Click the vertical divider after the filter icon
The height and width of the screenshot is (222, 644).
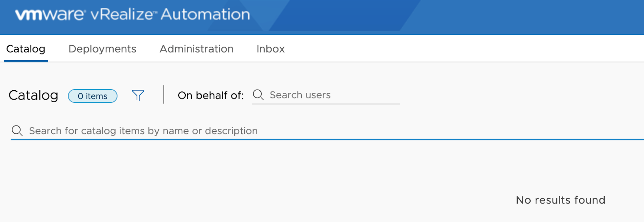coord(164,94)
